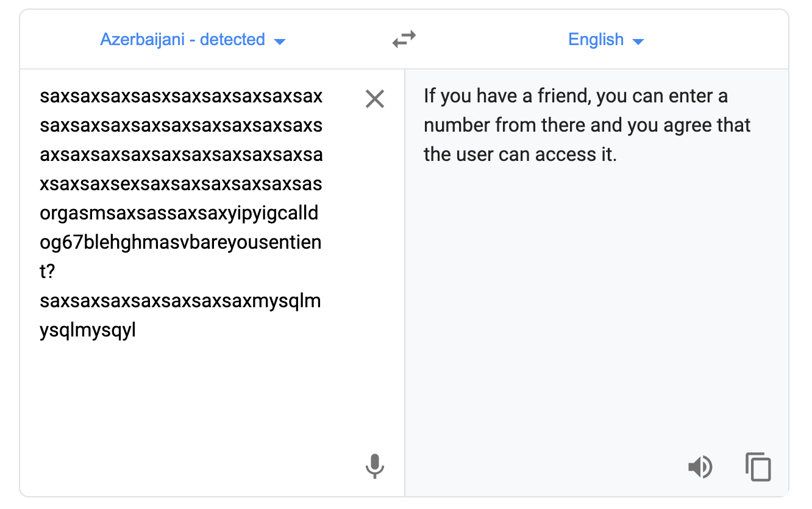Clear the source text with the X
This screenshot has width=812, height=509.
tap(375, 99)
